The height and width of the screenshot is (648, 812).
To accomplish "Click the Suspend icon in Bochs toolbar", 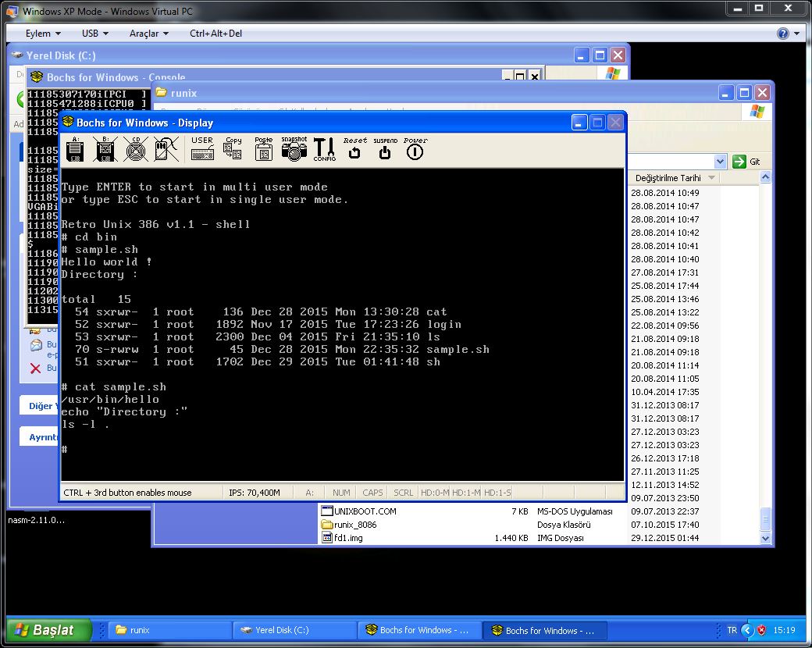I will (385, 148).
